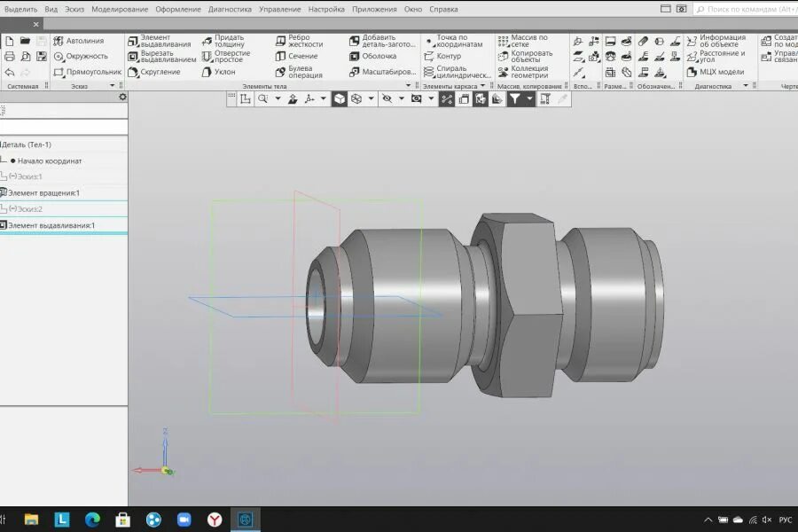Select Массив по сетке pattern tool
This screenshot has width=798, height=532.
pos(522,41)
